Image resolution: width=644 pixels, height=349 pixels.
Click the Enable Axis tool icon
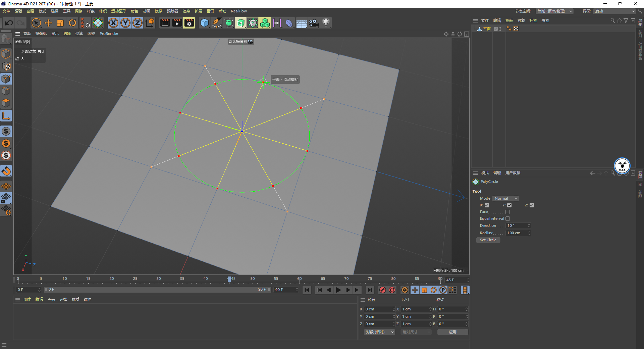pyautogui.click(x=6, y=116)
